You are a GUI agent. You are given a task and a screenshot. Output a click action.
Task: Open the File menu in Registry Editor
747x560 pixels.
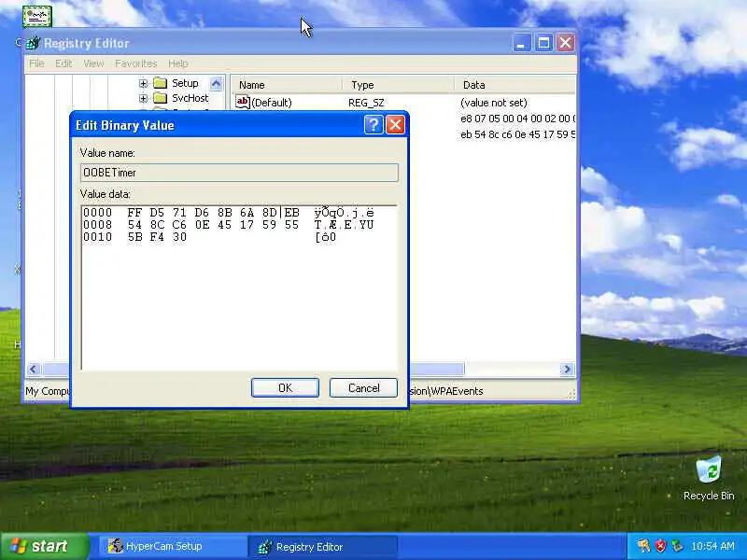pyautogui.click(x=36, y=63)
